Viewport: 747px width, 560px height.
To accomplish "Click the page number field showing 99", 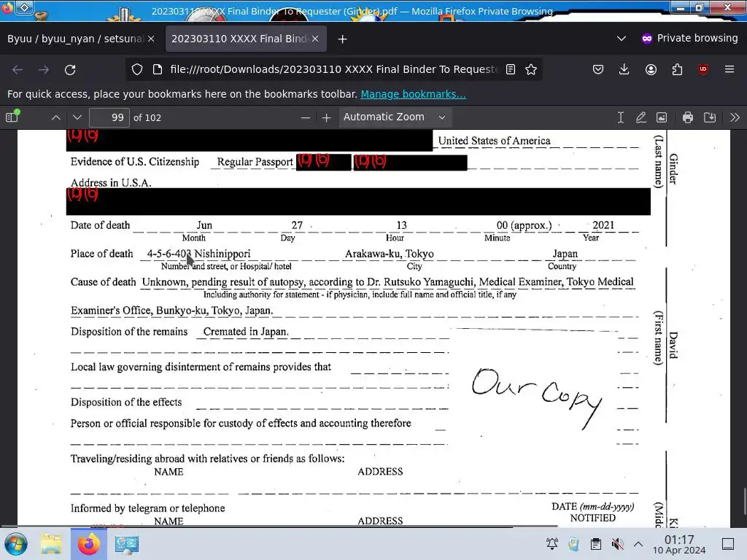I will (109, 117).
